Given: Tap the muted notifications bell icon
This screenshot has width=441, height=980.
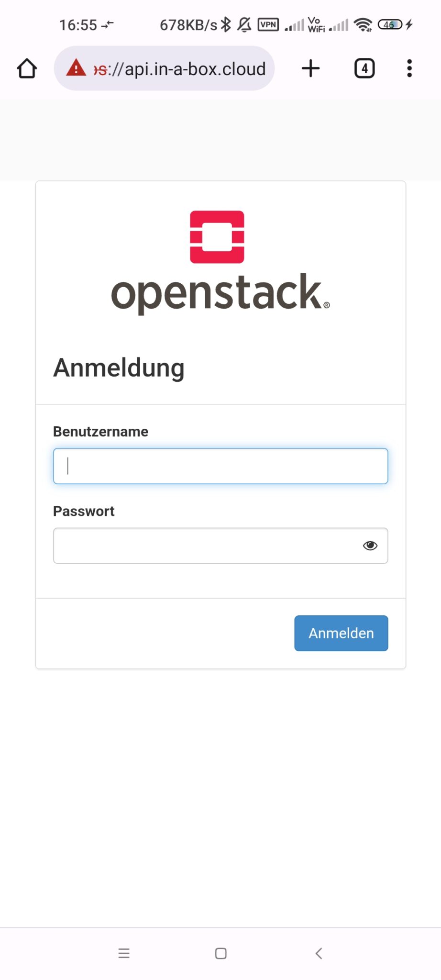Looking at the screenshot, I should tap(244, 24).
